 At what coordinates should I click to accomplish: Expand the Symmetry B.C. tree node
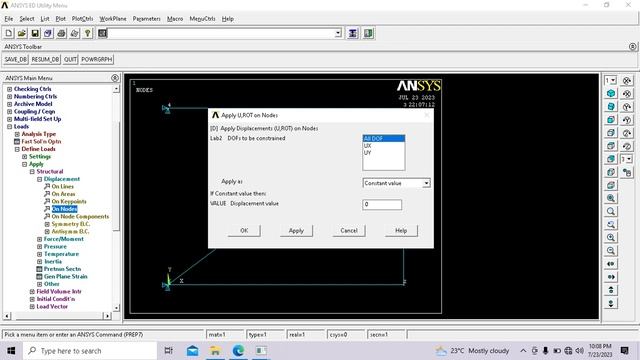(x=47, y=224)
